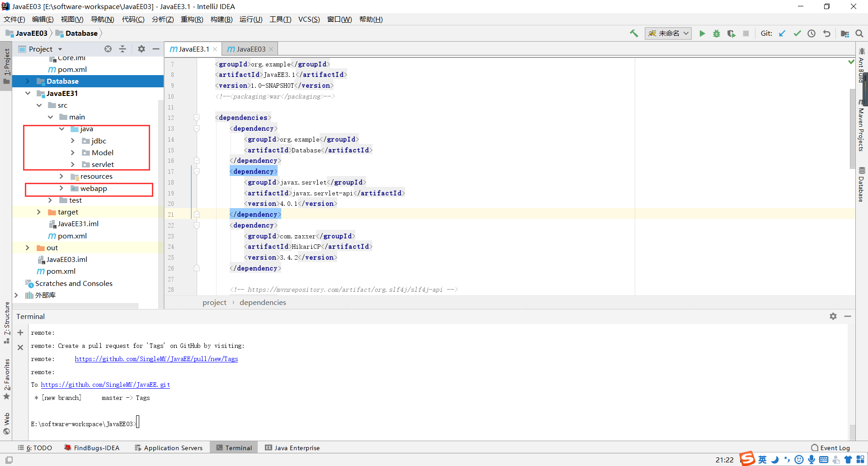Collapse all nodes in Project panel

click(123, 49)
